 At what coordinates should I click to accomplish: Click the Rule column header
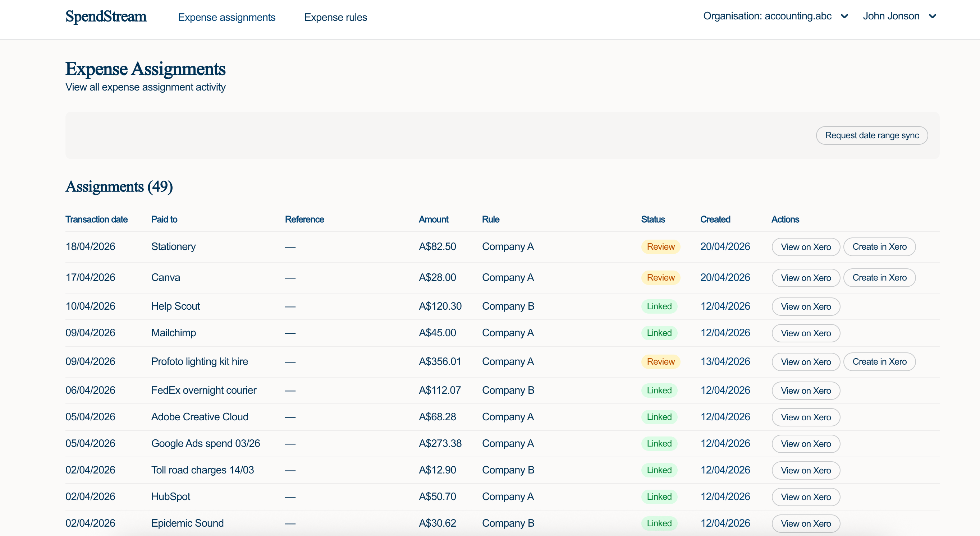491,220
